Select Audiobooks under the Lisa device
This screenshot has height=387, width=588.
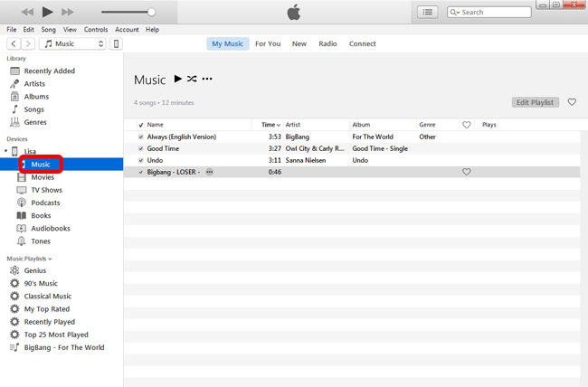(51, 228)
